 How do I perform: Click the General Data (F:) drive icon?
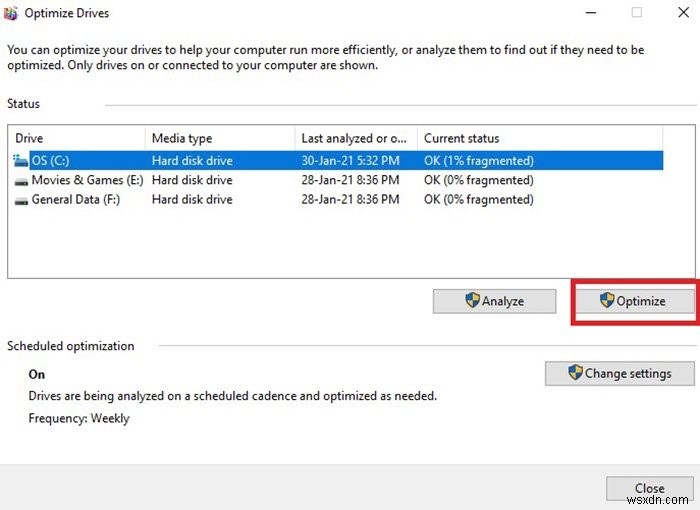coord(21,201)
